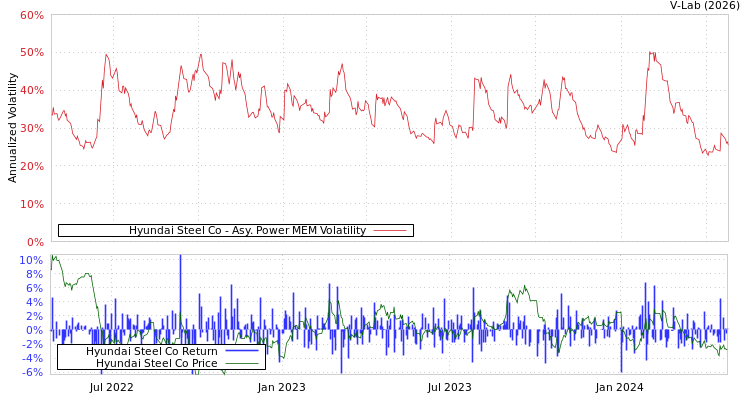
Task: Click the 30% label on volatility axis
Action: click(31, 128)
